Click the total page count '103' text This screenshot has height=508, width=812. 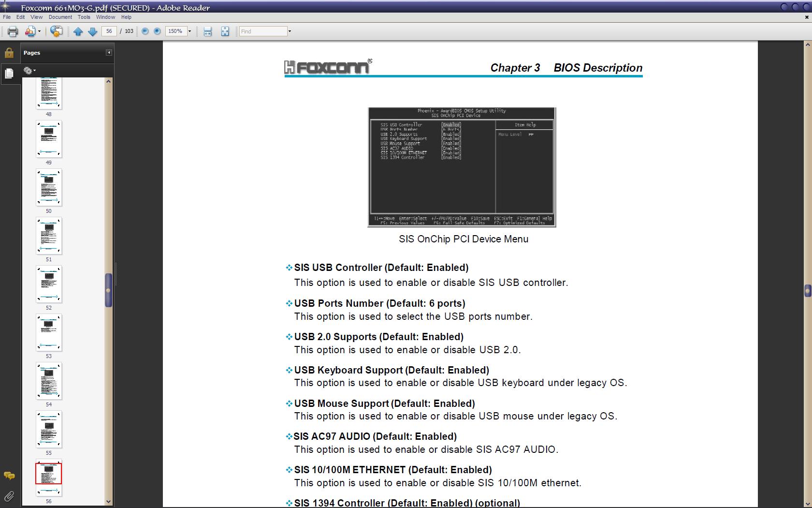(x=129, y=31)
